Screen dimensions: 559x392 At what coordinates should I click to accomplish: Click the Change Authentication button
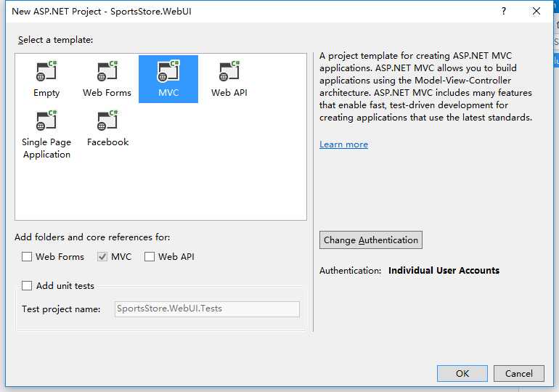click(x=371, y=240)
